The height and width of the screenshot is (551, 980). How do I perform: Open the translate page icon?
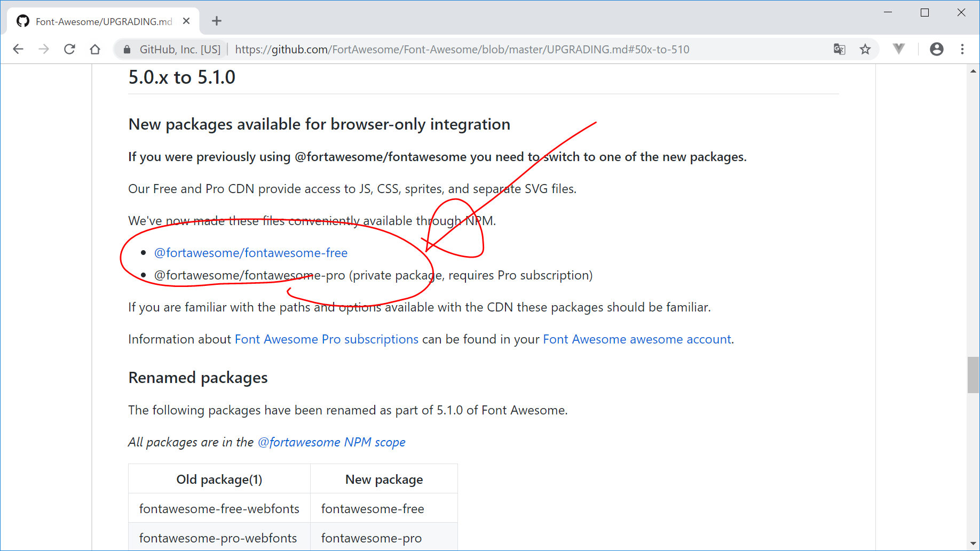click(x=839, y=49)
